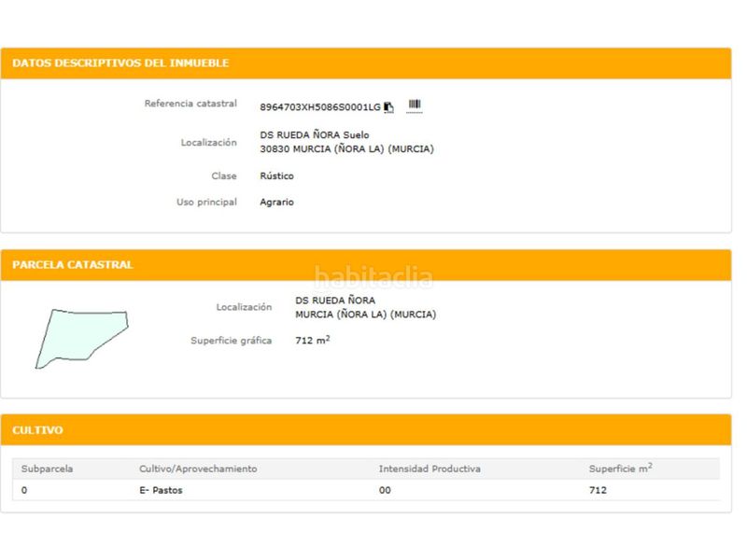
Task: Click the 'E- Pastos' crop cell
Action: [161, 490]
